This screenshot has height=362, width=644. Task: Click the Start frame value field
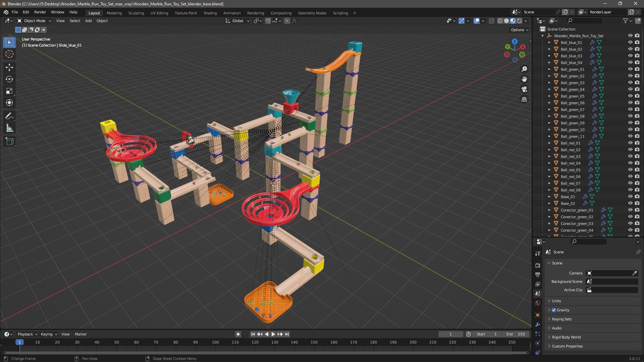point(487,334)
